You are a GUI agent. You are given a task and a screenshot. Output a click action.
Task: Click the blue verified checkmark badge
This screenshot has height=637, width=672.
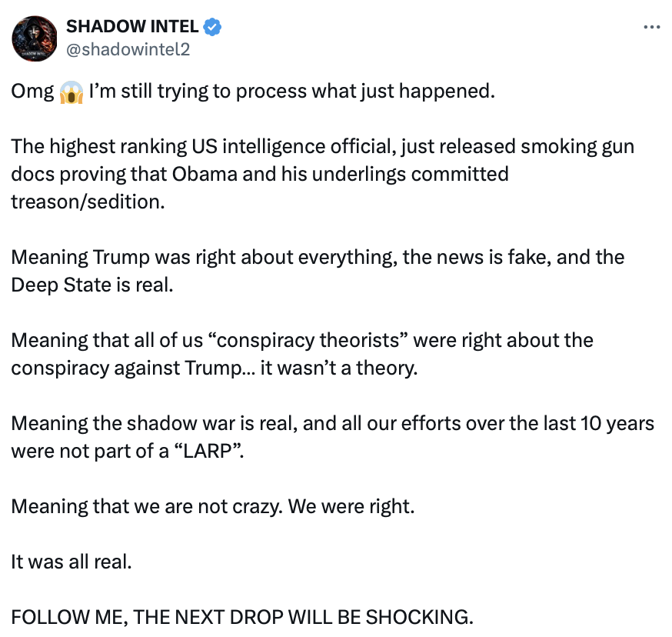(213, 27)
